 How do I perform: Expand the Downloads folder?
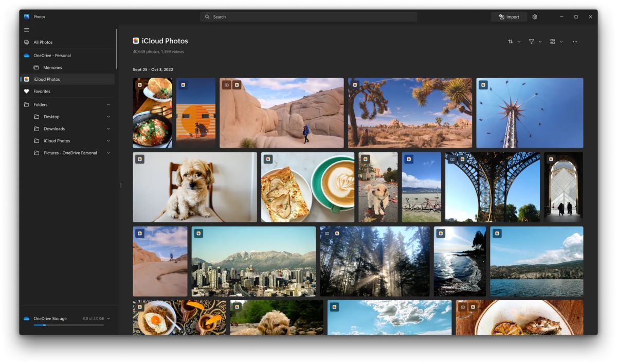pyautogui.click(x=108, y=129)
